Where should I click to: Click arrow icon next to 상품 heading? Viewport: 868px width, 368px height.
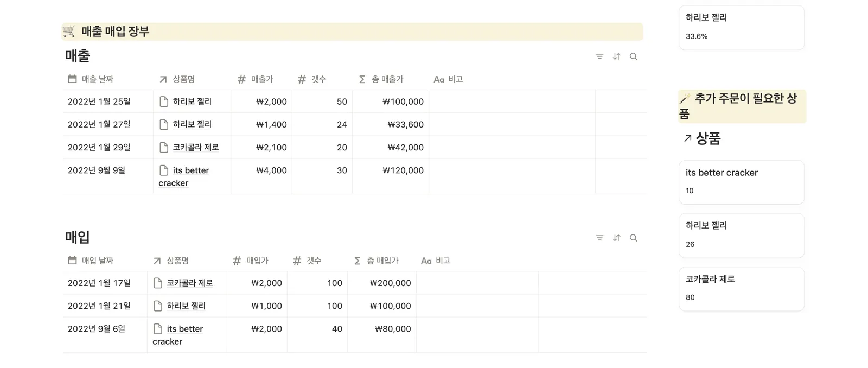688,138
